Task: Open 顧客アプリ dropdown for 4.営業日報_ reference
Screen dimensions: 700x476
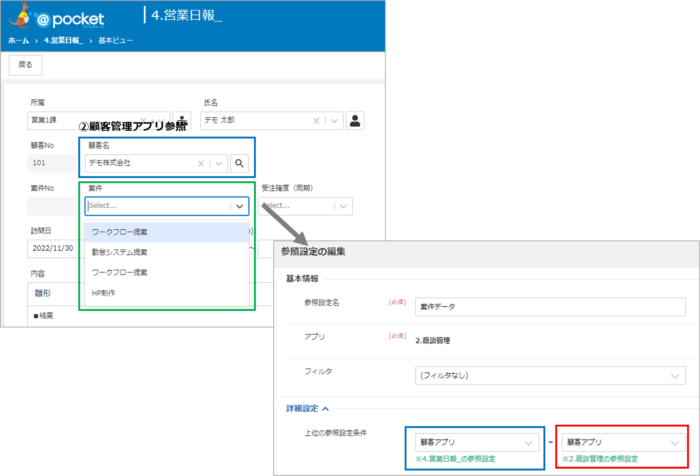Action: click(477, 443)
